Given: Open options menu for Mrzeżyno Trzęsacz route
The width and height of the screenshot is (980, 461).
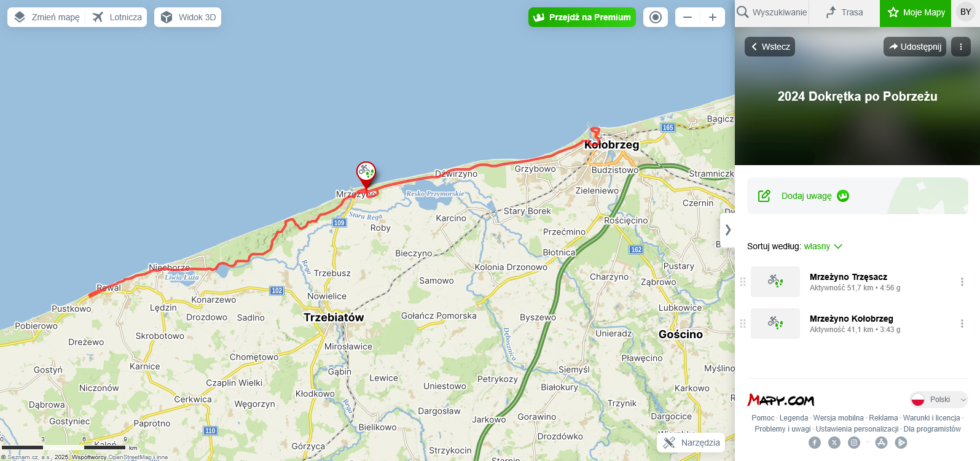Looking at the screenshot, I should [962, 282].
